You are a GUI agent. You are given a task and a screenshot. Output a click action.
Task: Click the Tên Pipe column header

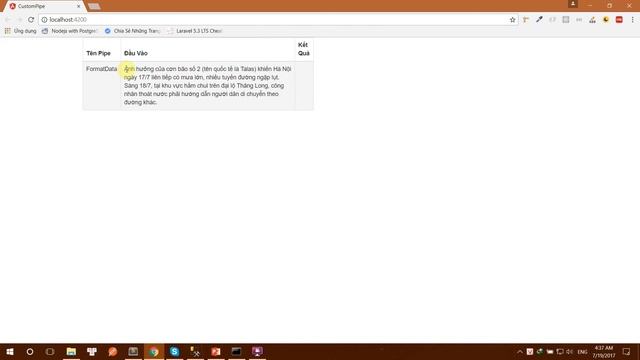(x=98, y=53)
